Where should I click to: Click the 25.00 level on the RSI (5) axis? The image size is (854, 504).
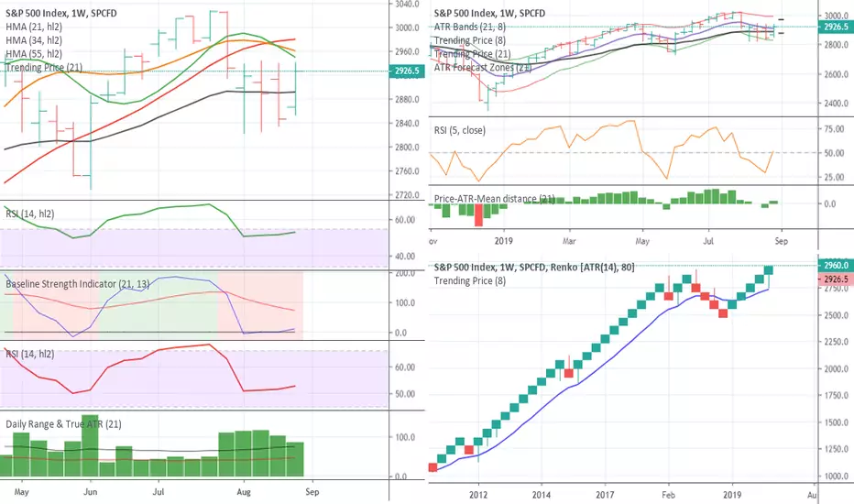(835, 177)
